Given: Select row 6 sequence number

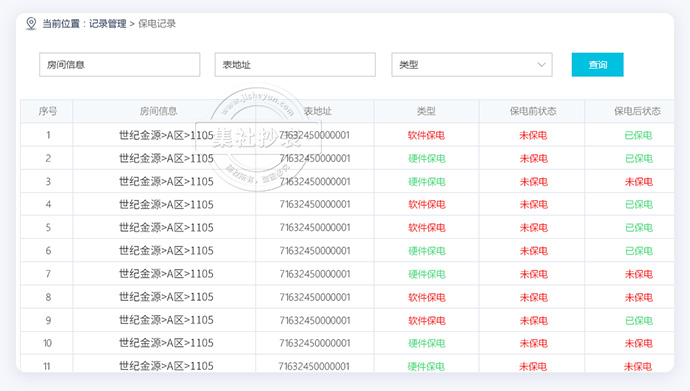Looking at the screenshot, I should coord(48,251).
